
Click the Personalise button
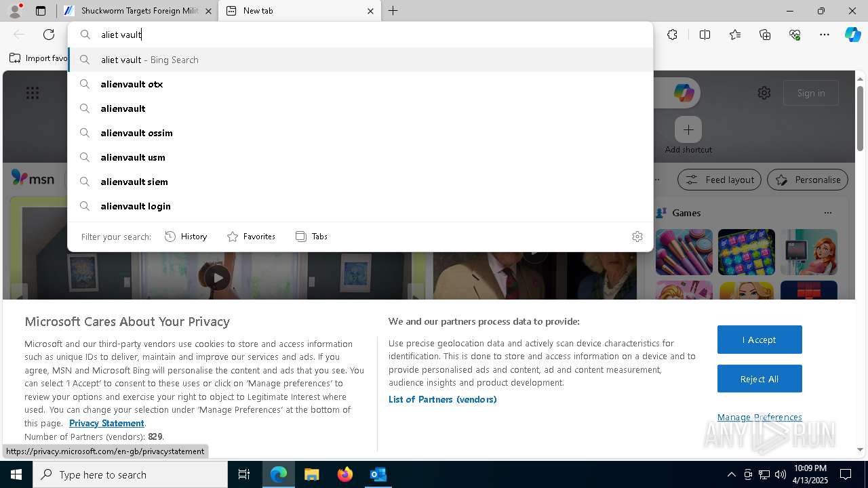808,180
